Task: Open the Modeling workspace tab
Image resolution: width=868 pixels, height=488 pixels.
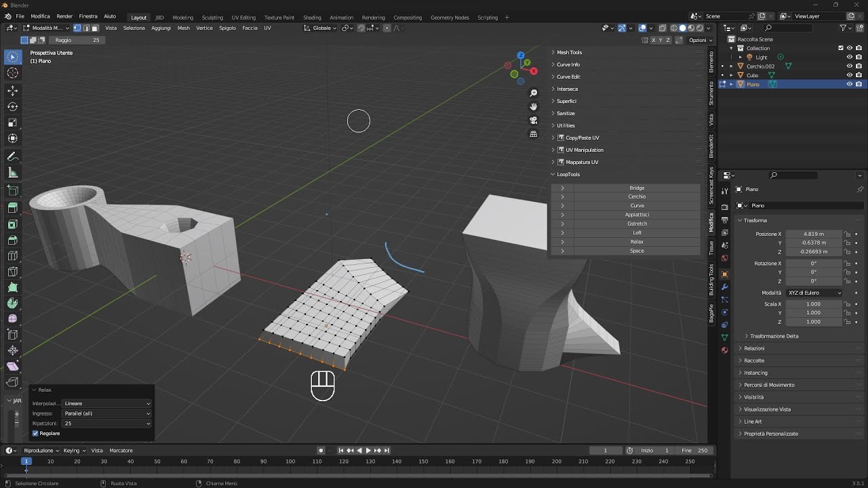Action: tap(182, 17)
